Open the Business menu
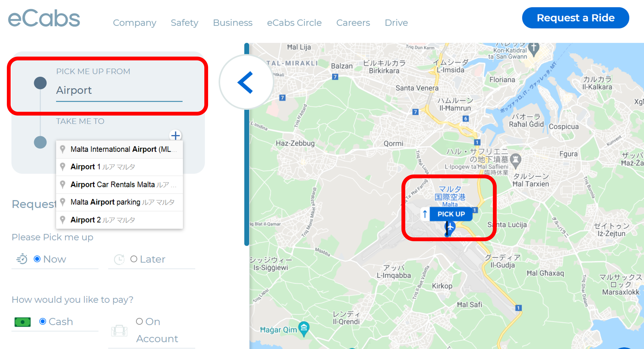The width and height of the screenshot is (644, 349). pyautogui.click(x=232, y=23)
